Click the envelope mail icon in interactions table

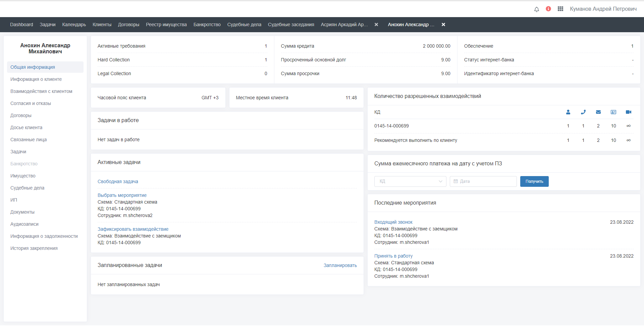(x=598, y=112)
